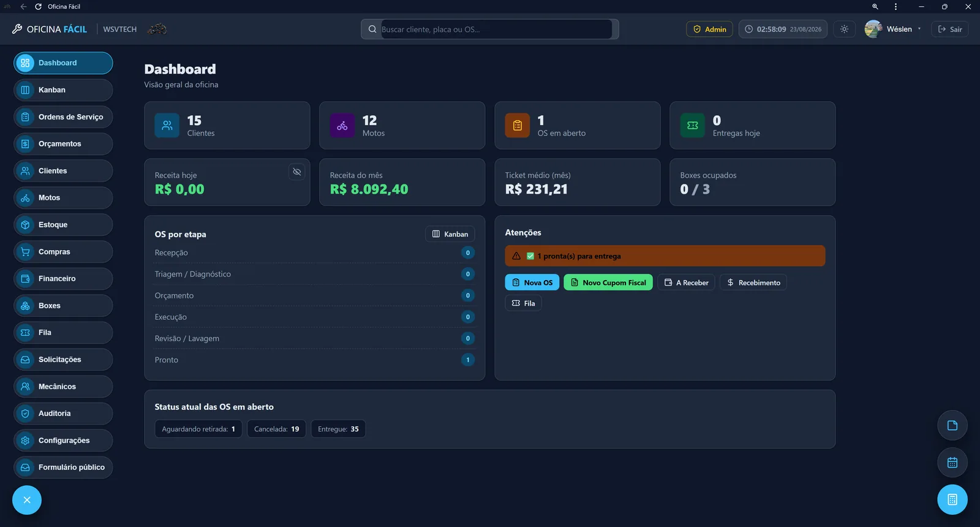Click the Fila button under Atenções
The height and width of the screenshot is (527, 980).
(523, 303)
